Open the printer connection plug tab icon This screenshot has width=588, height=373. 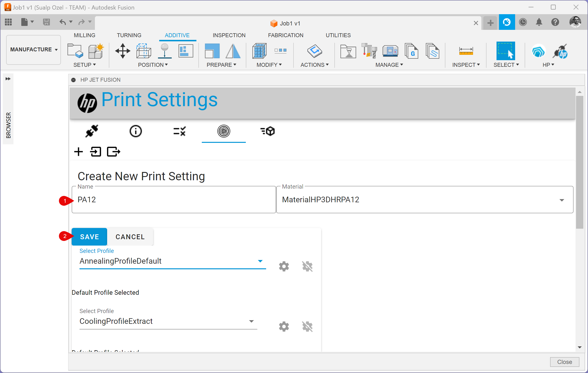click(92, 131)
